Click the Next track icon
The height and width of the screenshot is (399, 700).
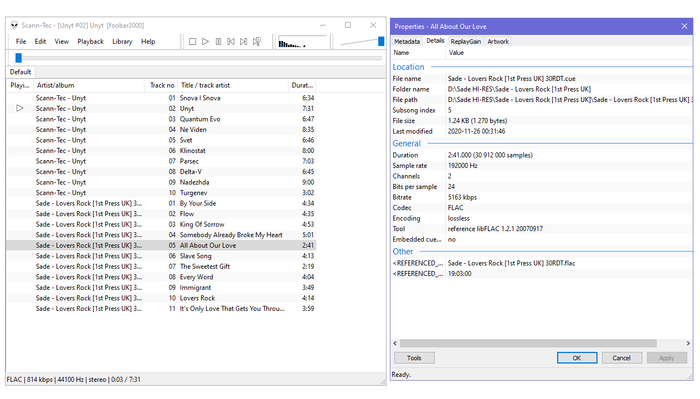243,42
